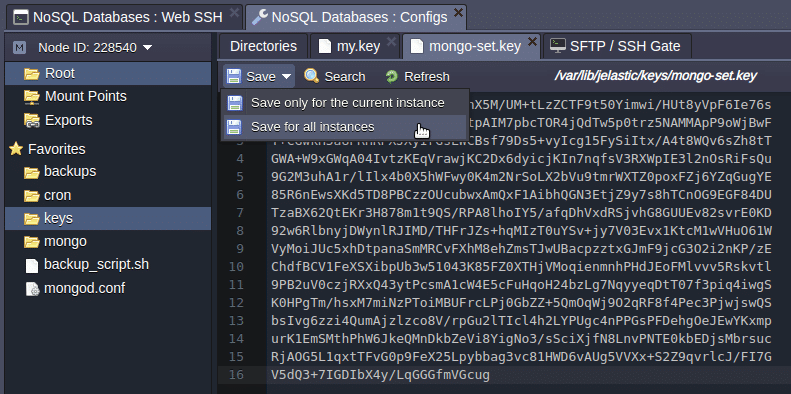Click the Refresh button
The width and height of the screenshot is (791, 394).
tap(417, 77)
